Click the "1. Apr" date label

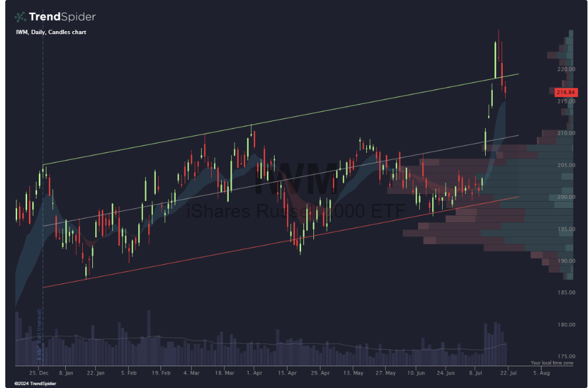coord(254,373)
